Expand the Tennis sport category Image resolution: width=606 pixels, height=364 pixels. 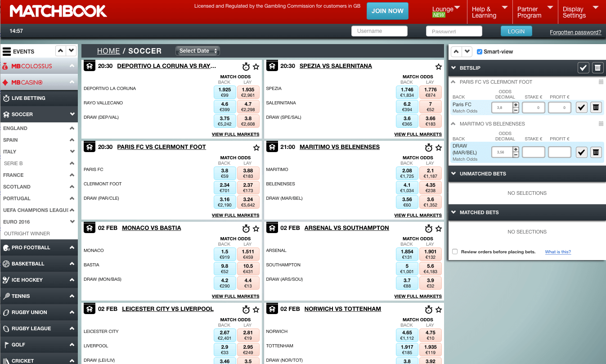click(39, 296)
